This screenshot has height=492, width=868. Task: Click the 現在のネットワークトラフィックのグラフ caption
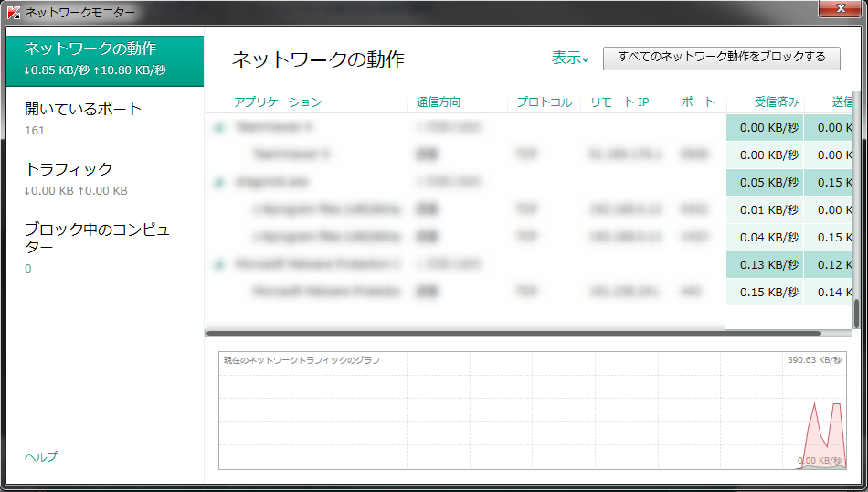tap(302, 360)
